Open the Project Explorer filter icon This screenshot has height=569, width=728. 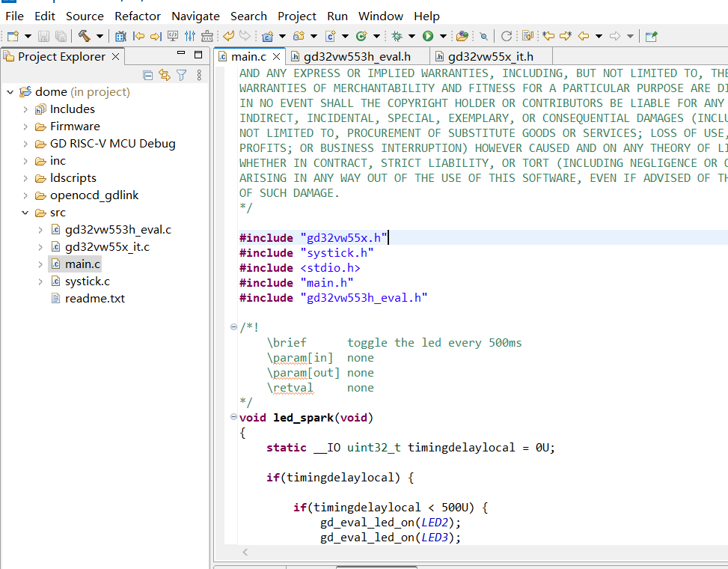[x=181, y=75]
